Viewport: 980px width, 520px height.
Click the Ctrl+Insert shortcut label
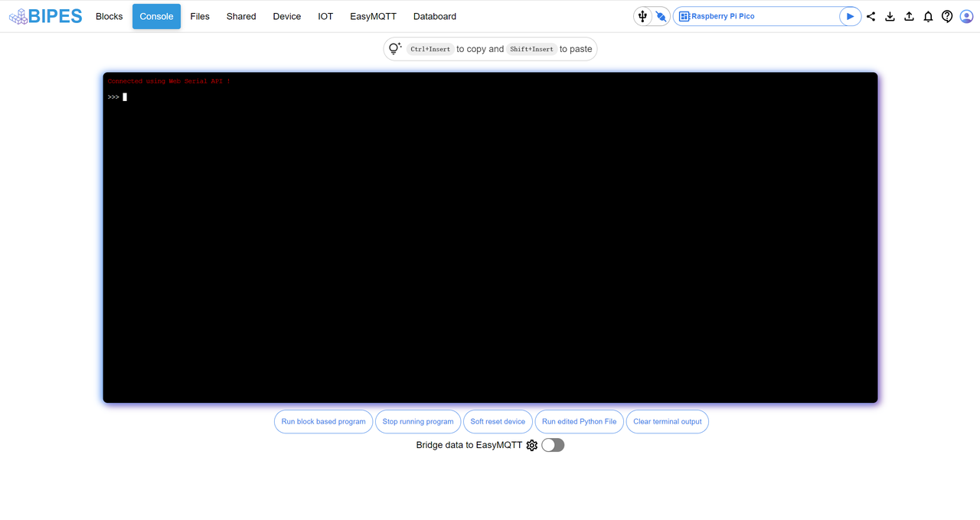coord(430,49)
